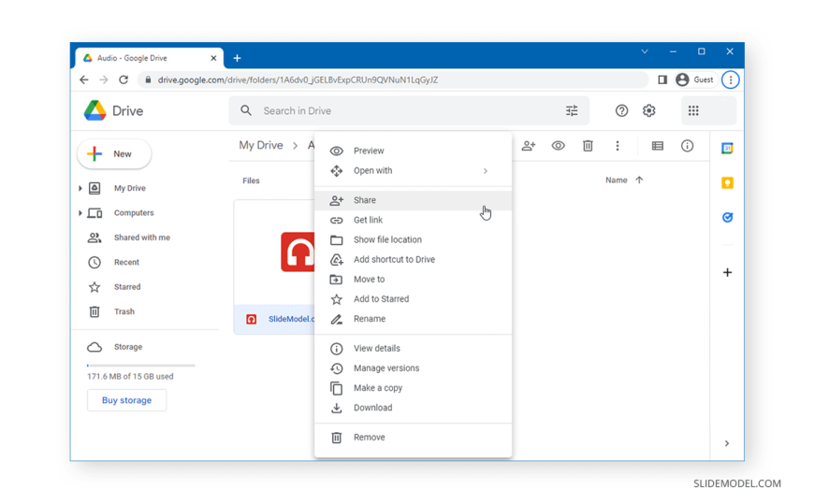The image size is (814, 504).
Task: Open Google apps grid icon
Action: pyautogui.click(x=693, y=110)
